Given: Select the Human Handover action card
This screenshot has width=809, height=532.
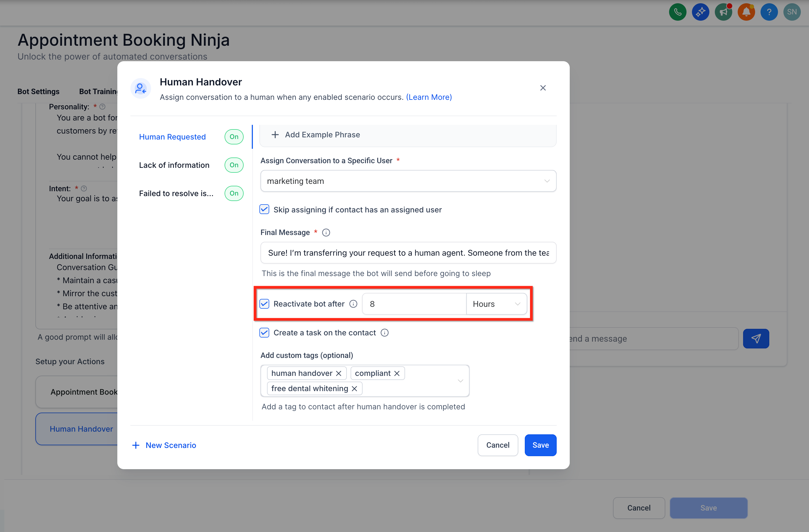Looking at the screenshot, I should 77,429.
